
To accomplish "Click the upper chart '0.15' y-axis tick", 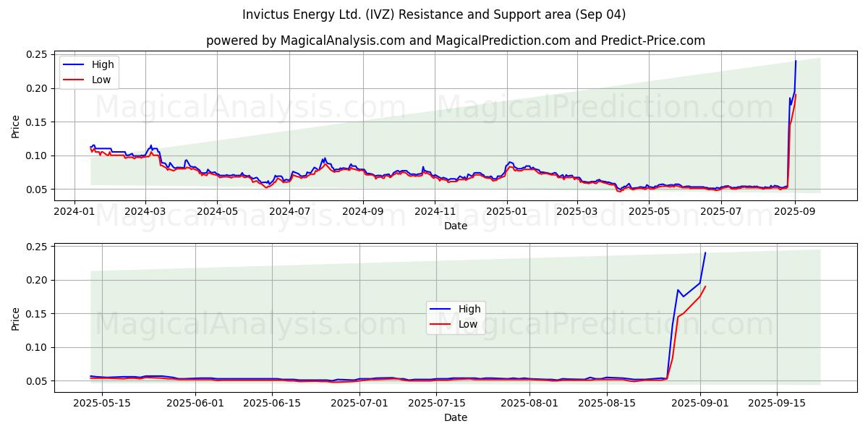I will pyautogui.click(x=38, y=122).
